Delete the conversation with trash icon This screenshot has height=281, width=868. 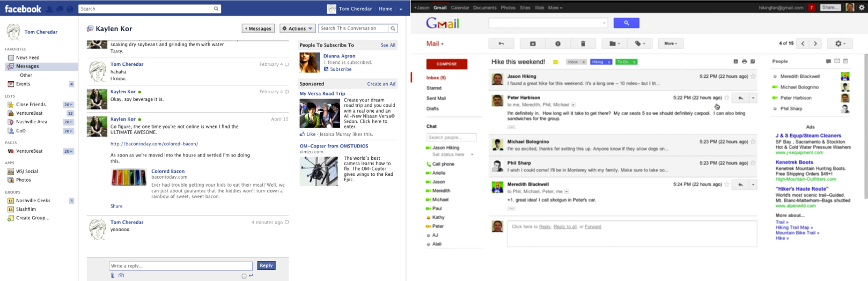(x=583, y=43)
